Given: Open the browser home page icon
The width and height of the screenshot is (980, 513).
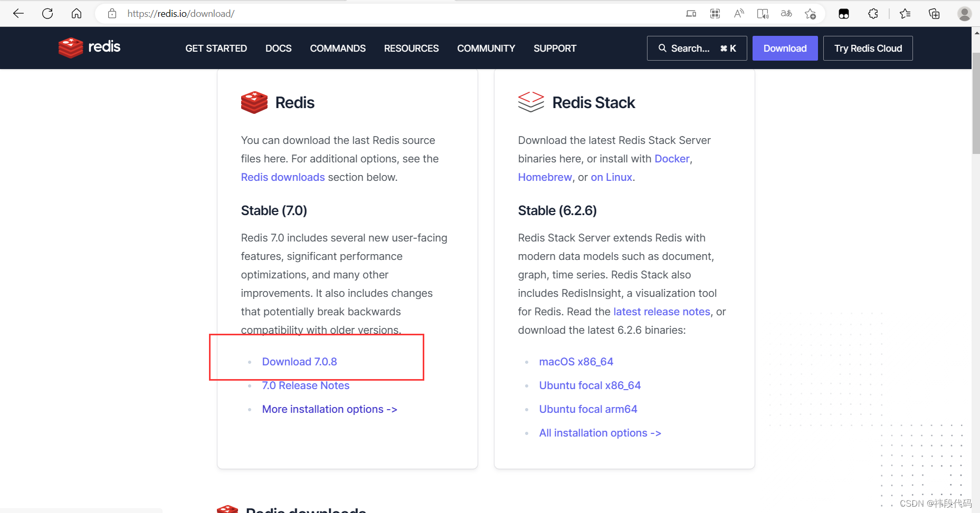Looking at the screenshot, I should click(77, 13).
